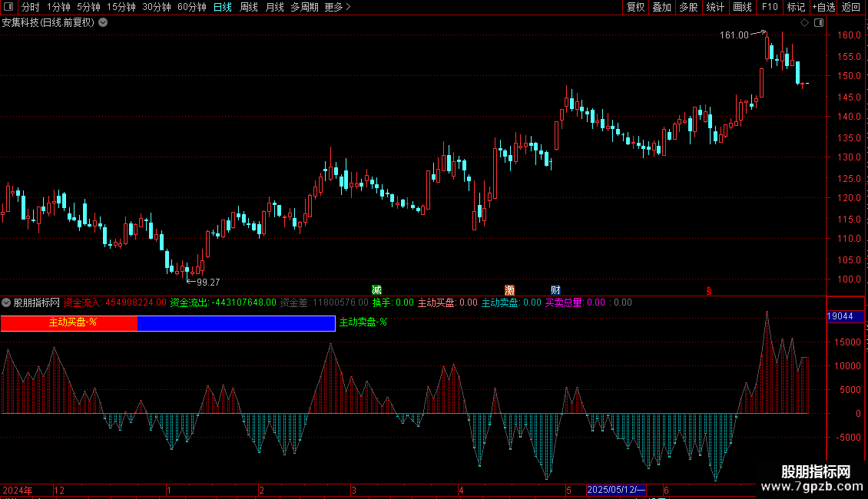The height and width of the screenshot is (499, 868).
Task: Click the diamond icon above the price chart
Action: click(804, 23)
